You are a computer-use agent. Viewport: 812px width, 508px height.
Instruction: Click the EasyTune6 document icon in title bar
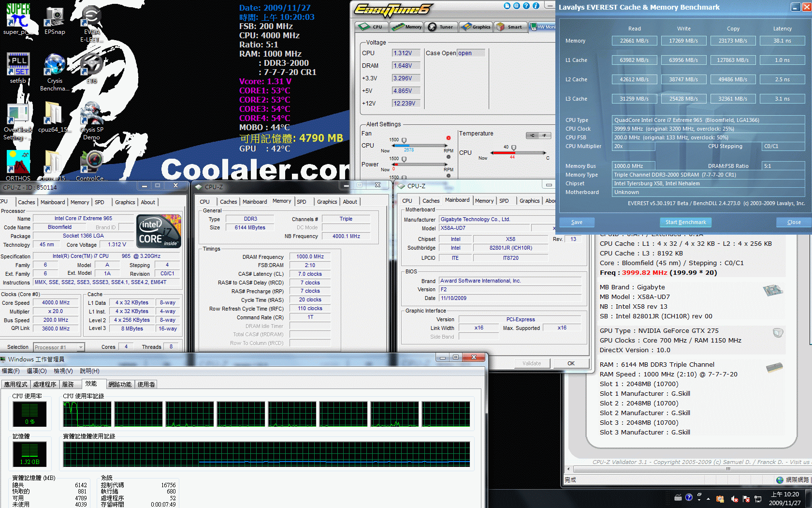[507, 6]
